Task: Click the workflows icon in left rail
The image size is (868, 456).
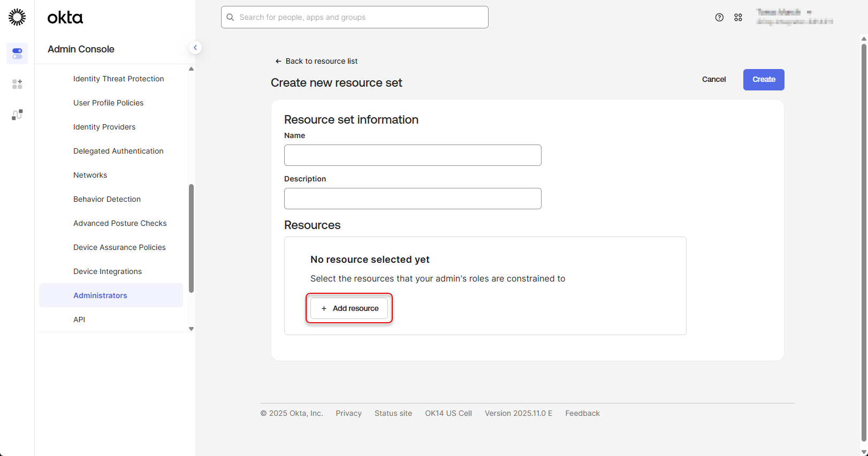Action: (17, 115)
